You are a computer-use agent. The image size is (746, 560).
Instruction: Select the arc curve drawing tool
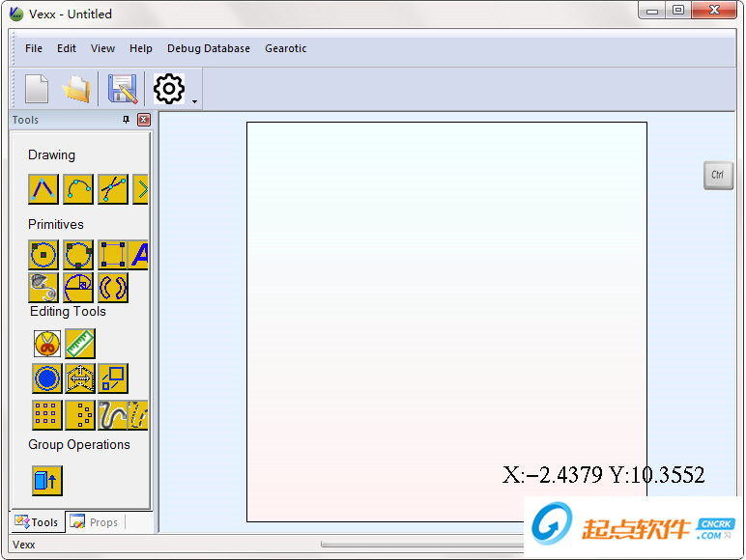[78, 189]
